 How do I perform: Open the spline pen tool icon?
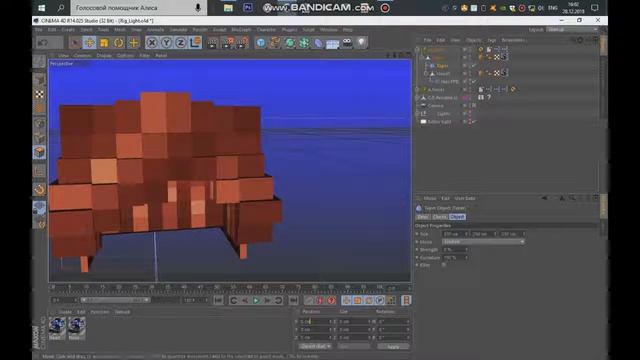[275, 42]
